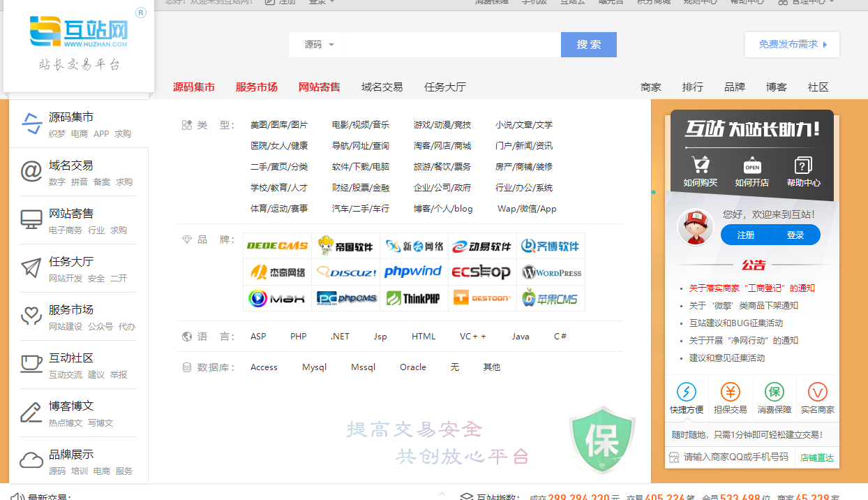
Task: Filter by .NET language
Action: (x=340, y=337)
